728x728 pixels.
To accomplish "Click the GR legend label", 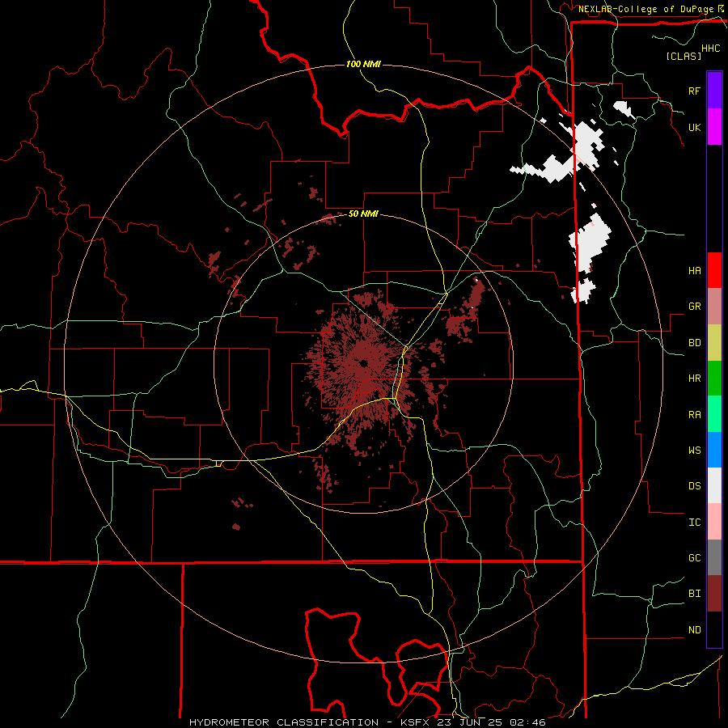I will [694, 307].
